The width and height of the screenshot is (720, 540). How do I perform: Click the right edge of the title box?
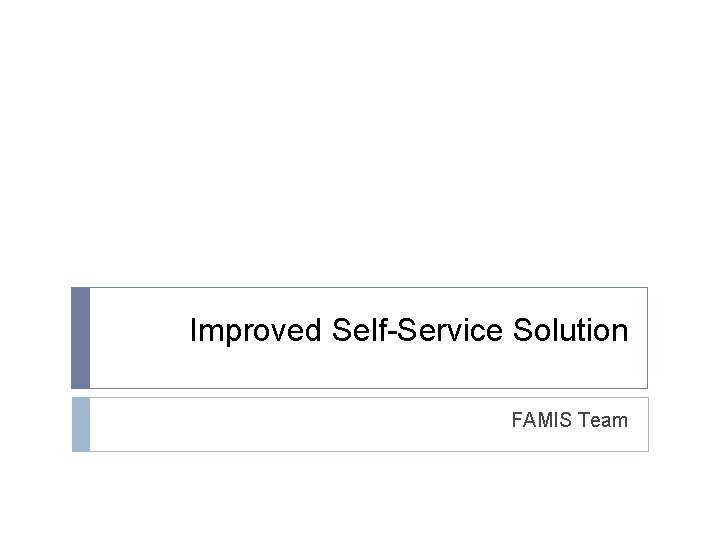tap(647, 338)
